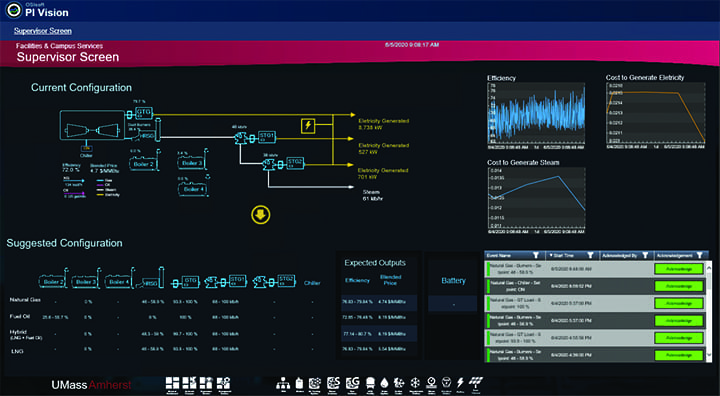
Task: Open the Start Time column filter
Action: click(x=590, y=255)
